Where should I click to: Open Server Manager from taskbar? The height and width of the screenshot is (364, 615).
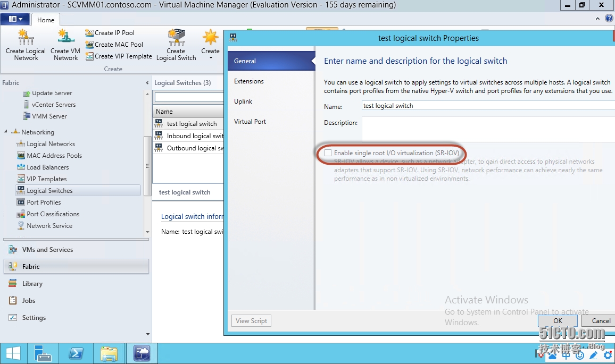pos(43,353)
